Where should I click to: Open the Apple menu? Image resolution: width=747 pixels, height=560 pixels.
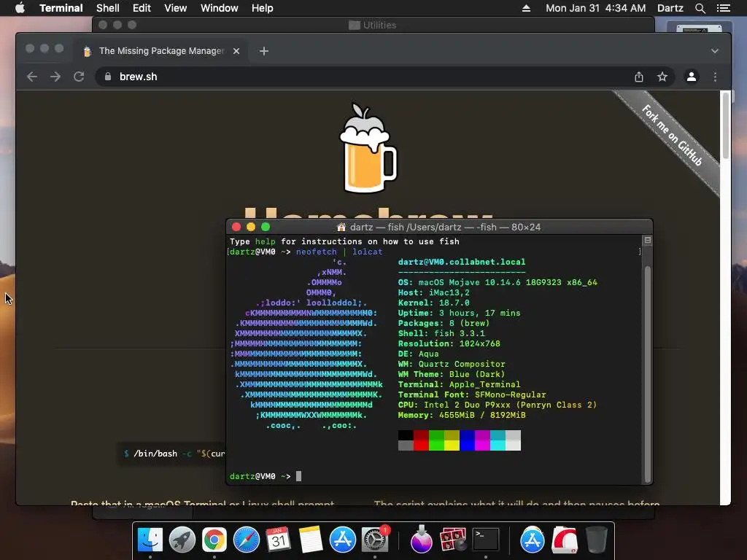coord(20,8)
